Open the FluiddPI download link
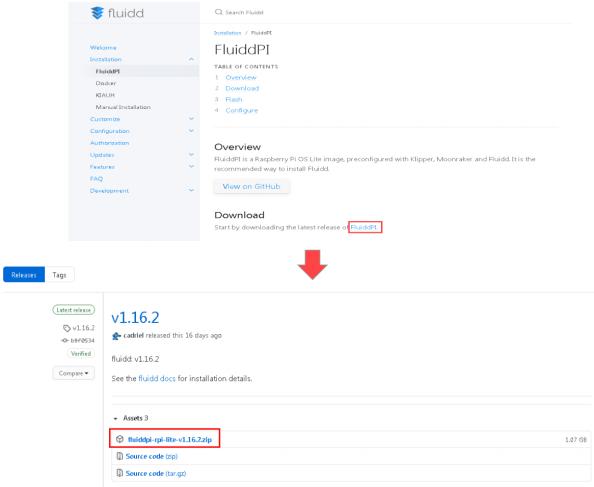This screenshot has height=487, width=594. (364, 227)
